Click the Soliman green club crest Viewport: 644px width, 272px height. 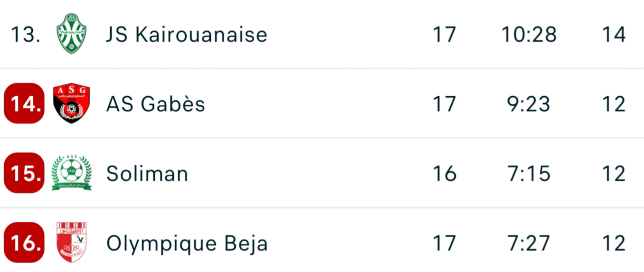(71, 173)
